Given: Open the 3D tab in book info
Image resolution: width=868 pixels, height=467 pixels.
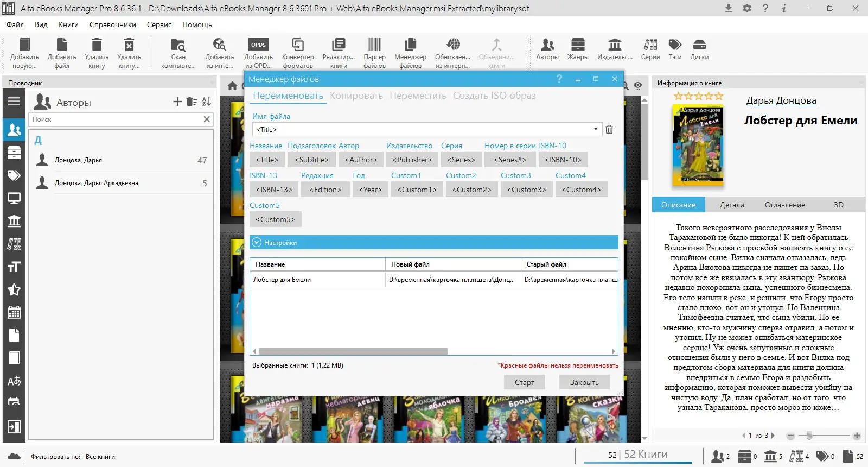Looking at the screenshot, I should coord(838,205).
